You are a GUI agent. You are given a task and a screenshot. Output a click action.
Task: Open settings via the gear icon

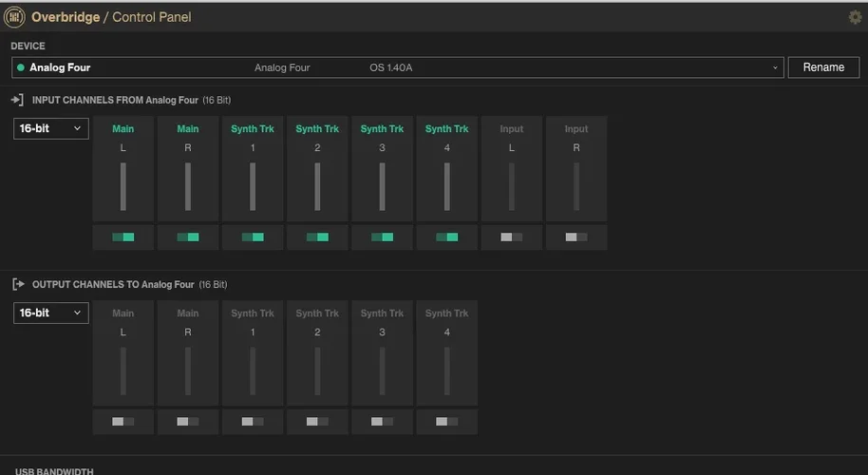tap(855, 17)
